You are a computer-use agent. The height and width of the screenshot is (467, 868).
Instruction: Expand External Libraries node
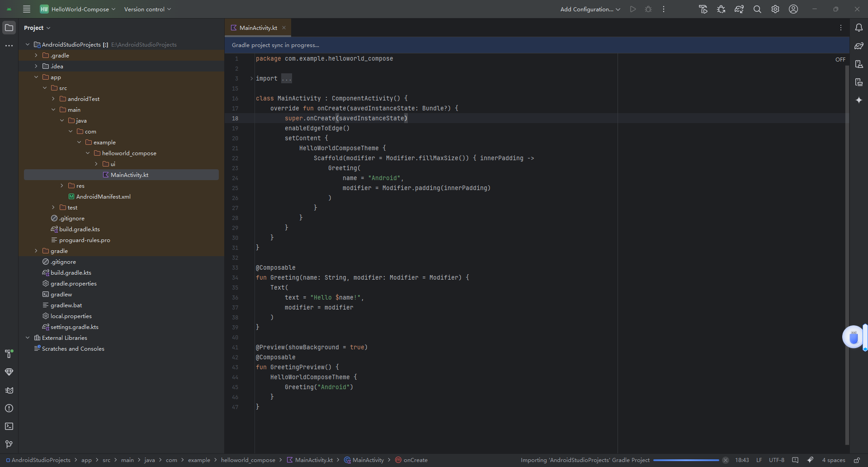coord(28,338)
